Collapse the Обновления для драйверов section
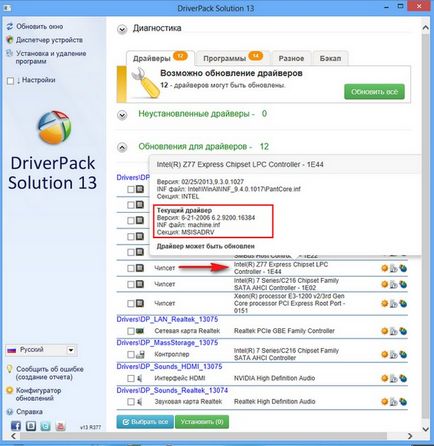 tap(122, 147)
